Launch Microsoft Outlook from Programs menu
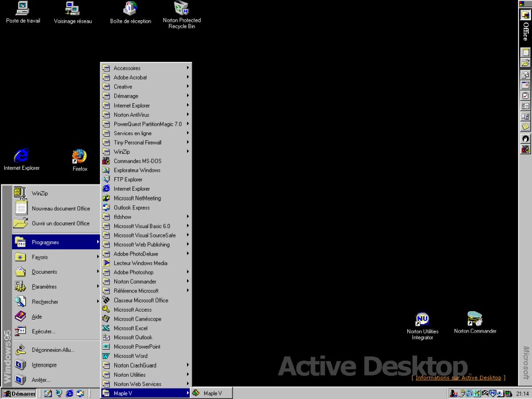 coord(146,337)
